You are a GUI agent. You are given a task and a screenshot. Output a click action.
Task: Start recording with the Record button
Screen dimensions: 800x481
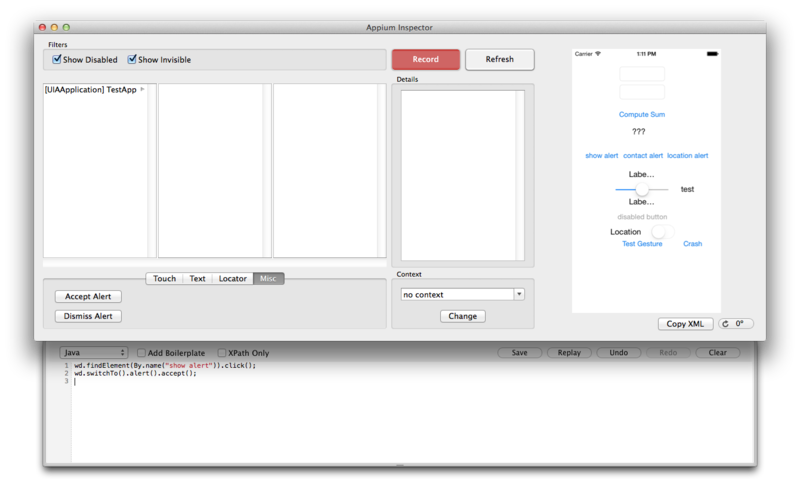pos(426,59)
